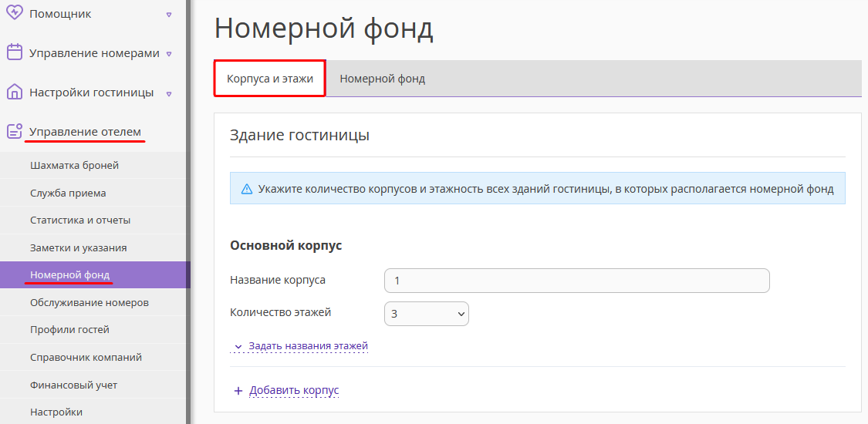Viewport: 868px width, 424px height.
Task: Click the Основной корпус heading
Action: (x=285, y=245)
